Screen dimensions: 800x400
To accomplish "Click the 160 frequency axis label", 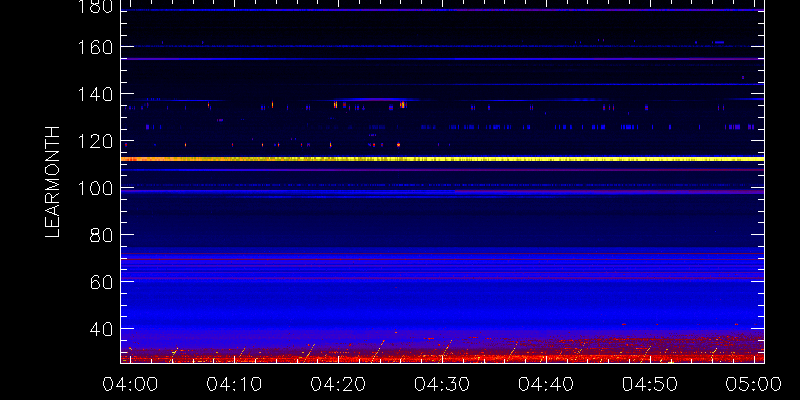I will pyautogui.click(x=94, y=47).
